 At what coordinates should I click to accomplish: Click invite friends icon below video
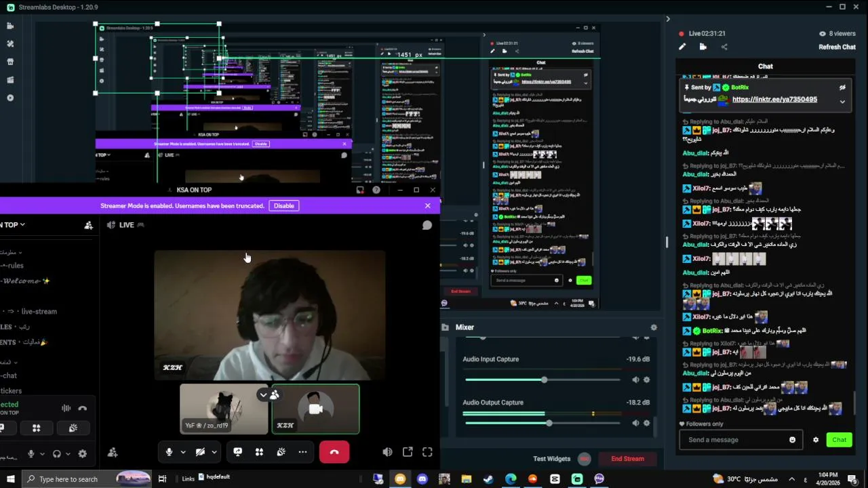click(x=113, y=452)
